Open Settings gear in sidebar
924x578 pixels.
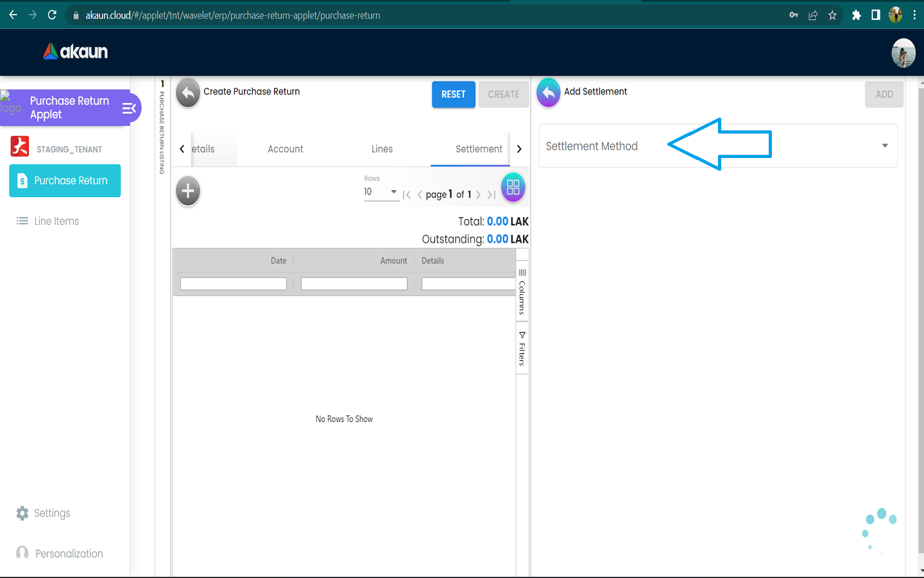tap(43, 513)
